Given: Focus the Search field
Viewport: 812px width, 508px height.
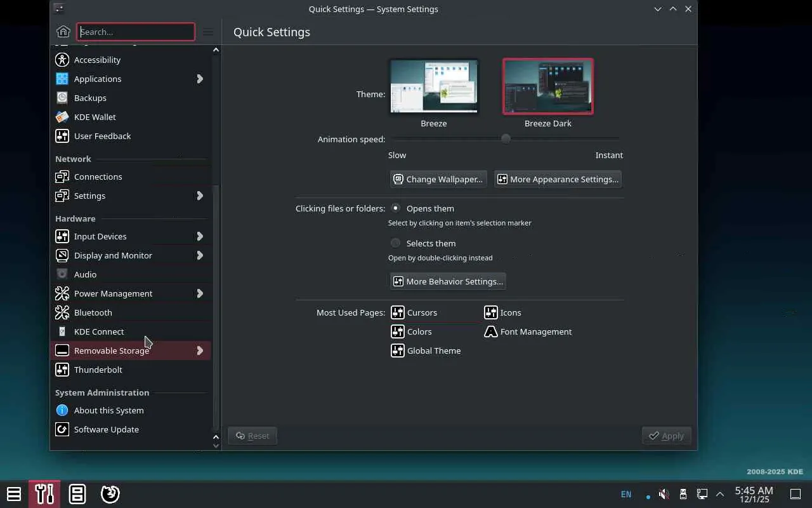Looking at the screenshot, I should pyautogui.click(x=136, y=32).
